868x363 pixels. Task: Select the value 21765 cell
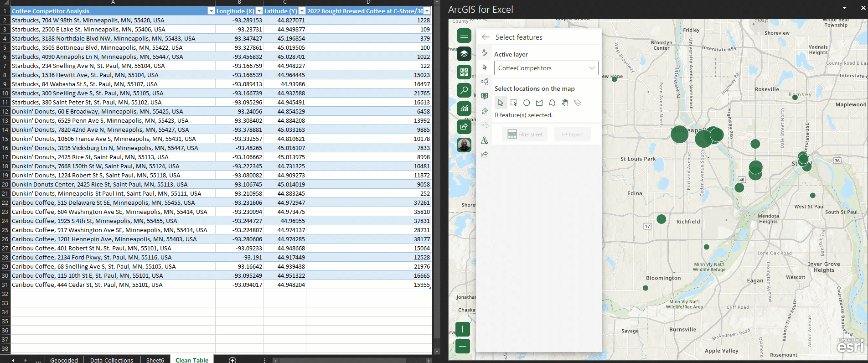pos(369,93)
